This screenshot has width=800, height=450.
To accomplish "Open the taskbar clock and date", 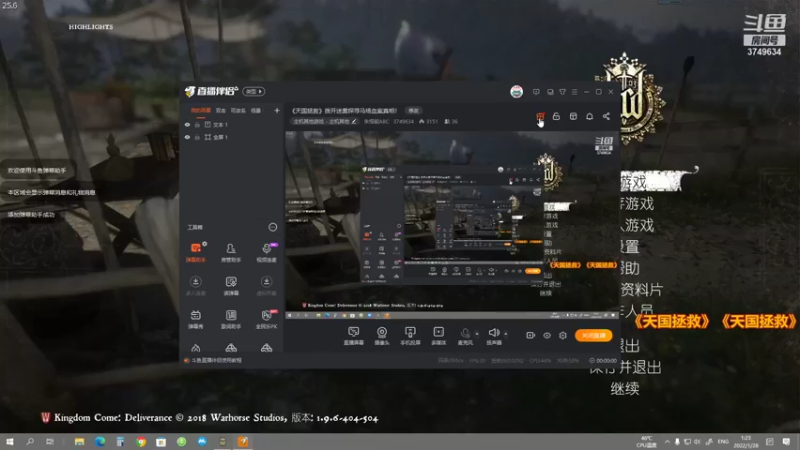I will 745,441.
